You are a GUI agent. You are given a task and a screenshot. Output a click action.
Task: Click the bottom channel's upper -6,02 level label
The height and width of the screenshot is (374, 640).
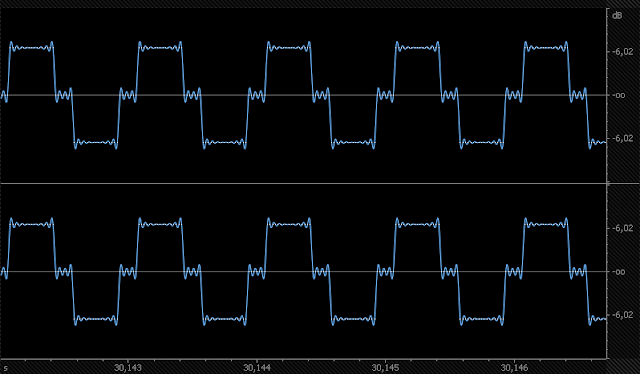pyautogui.click(x=622, y=228)
